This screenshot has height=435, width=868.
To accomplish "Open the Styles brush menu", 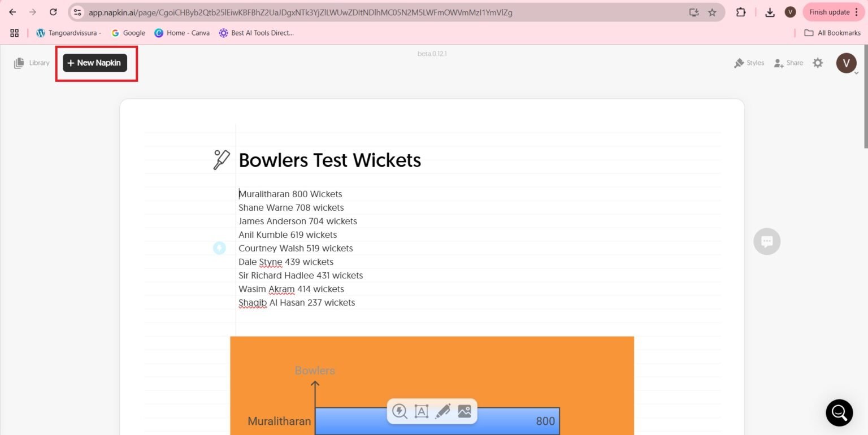I will (749, 63).
